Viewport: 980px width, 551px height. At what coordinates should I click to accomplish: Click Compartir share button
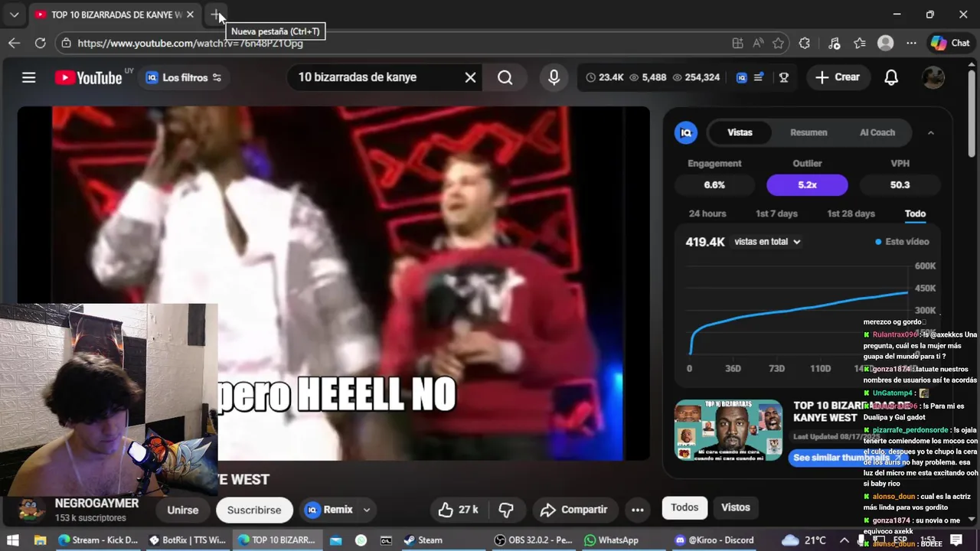pyautogui.click(x=573, y=510)
